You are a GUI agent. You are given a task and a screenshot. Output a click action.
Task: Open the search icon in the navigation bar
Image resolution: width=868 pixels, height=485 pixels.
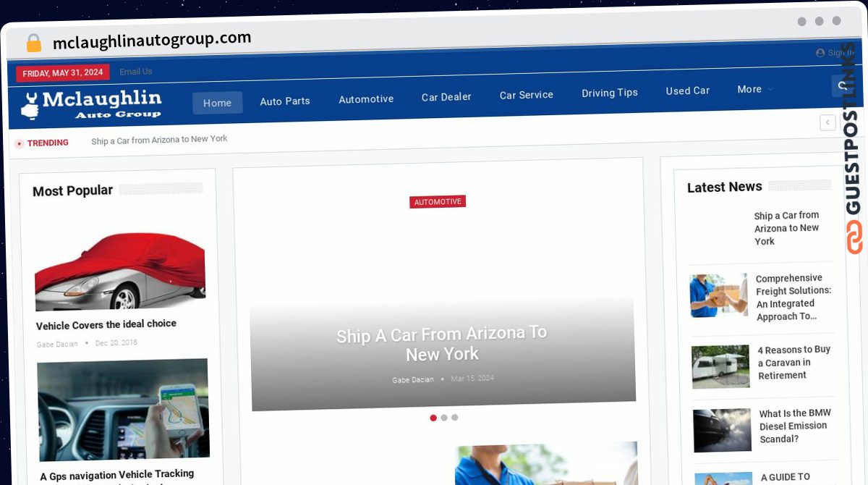[x=842, y=85]
